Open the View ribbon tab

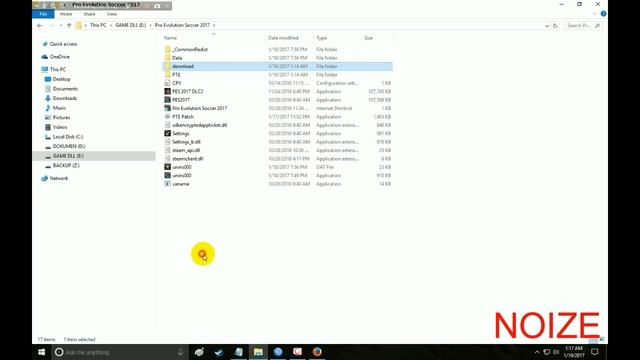click(111, 14)
